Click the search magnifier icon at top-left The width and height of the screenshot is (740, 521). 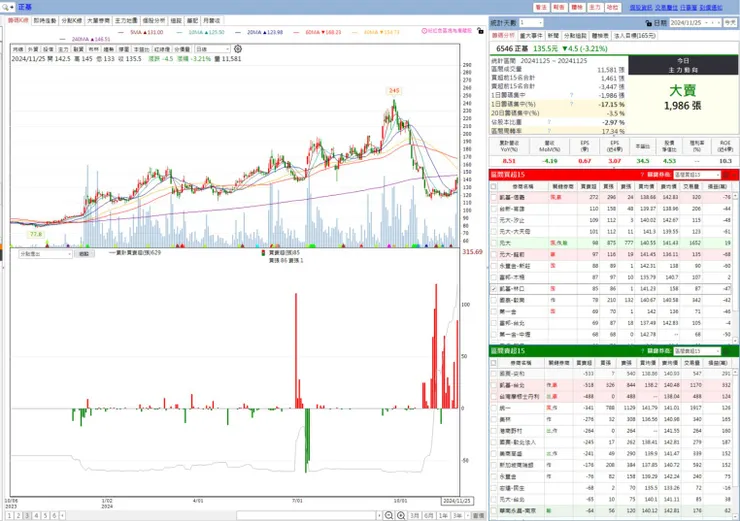[5, 7]
